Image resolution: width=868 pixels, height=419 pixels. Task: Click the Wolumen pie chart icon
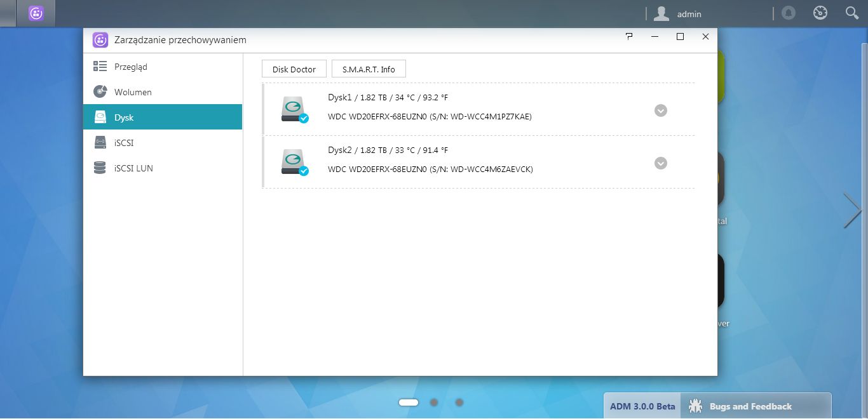click(100, 91)
